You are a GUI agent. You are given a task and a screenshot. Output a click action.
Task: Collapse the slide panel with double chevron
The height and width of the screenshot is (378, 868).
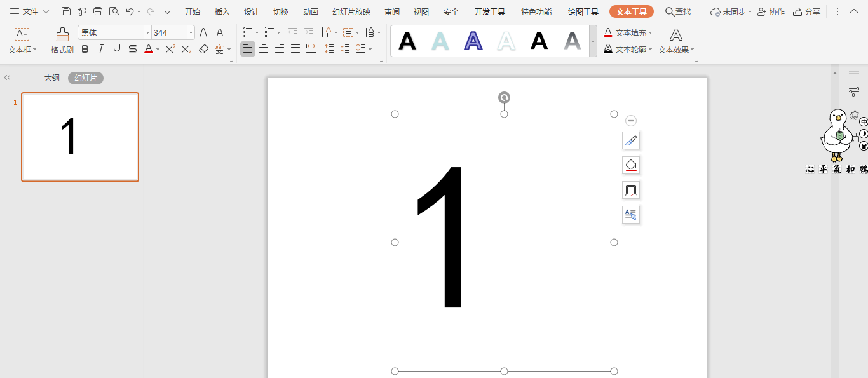click(8, 78)
